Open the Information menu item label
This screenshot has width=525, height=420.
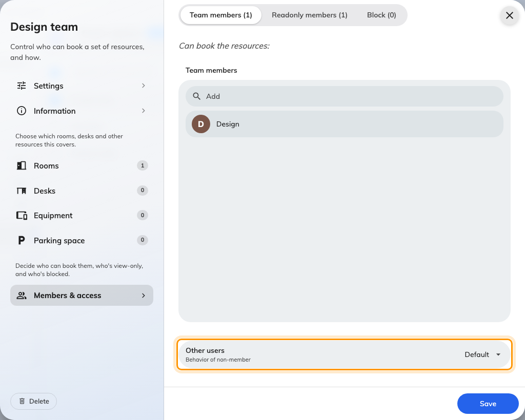click(54, 111)
